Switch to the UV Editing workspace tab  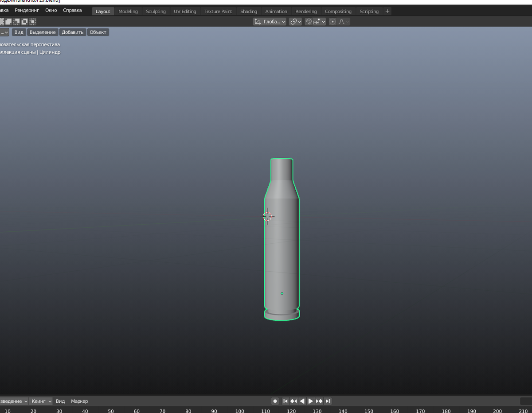tap(185, 11)
